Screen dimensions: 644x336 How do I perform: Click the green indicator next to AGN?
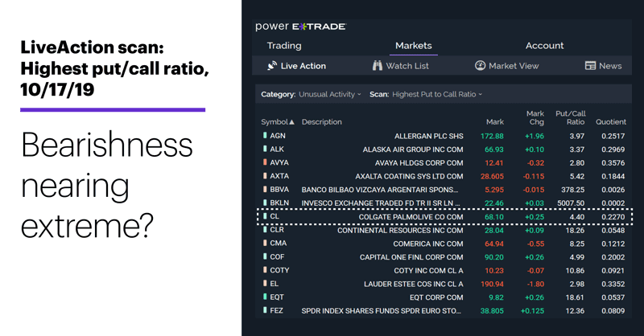click(x=265, y=135)
